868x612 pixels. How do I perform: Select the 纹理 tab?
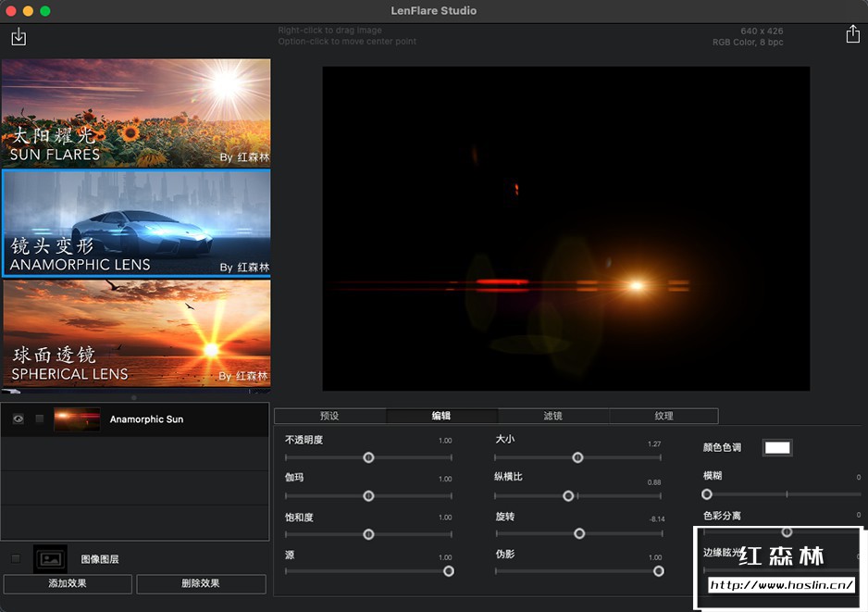coord(663,416)
